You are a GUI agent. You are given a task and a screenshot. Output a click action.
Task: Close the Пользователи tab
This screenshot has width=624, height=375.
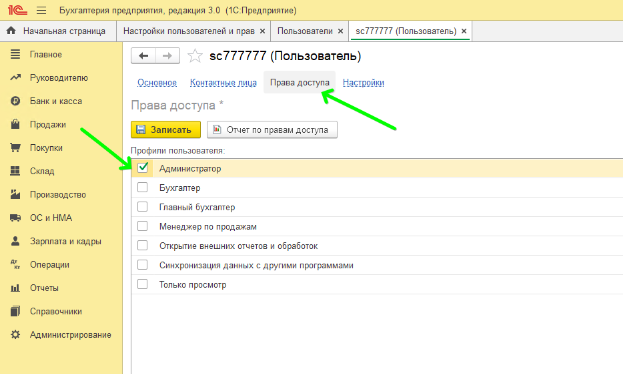(x=340, y=31)
